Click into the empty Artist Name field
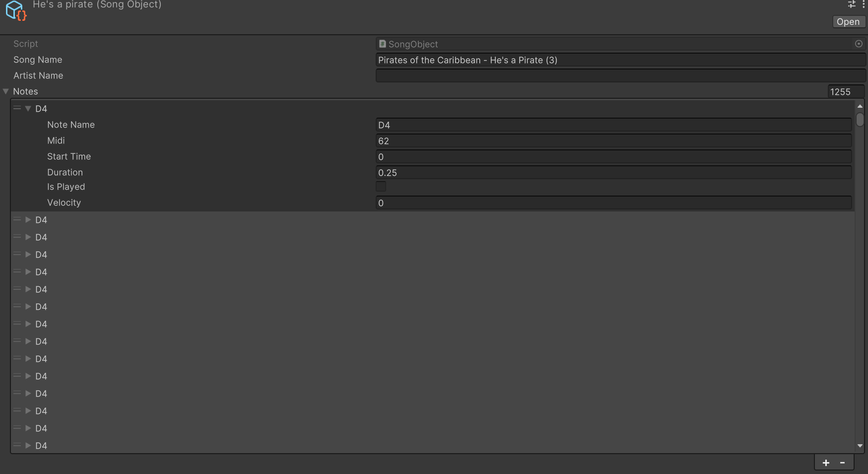The width and height of the screenshot is (868, 474). click(620, 75)
